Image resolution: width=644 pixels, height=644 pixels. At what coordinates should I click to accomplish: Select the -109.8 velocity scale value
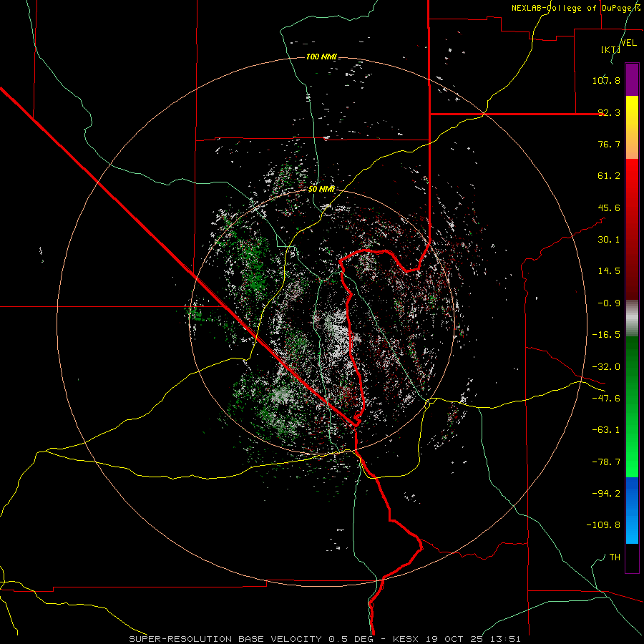point(603,525)
